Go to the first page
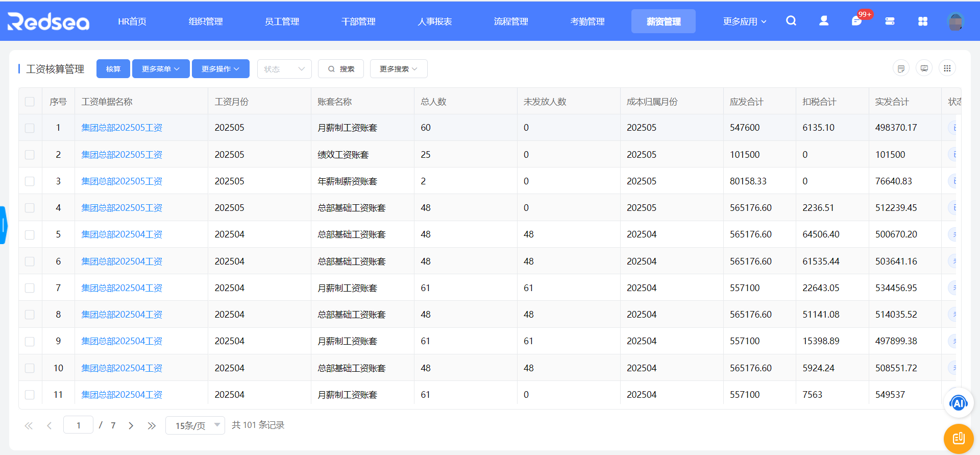 coord(29,425)
